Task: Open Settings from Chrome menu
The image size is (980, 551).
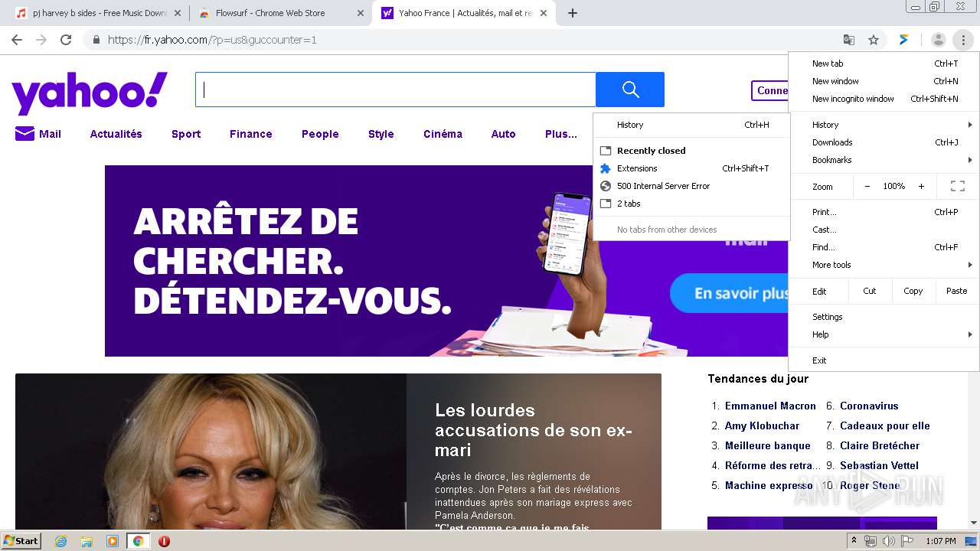Action: pyautogui.click(x=884, y=317)
